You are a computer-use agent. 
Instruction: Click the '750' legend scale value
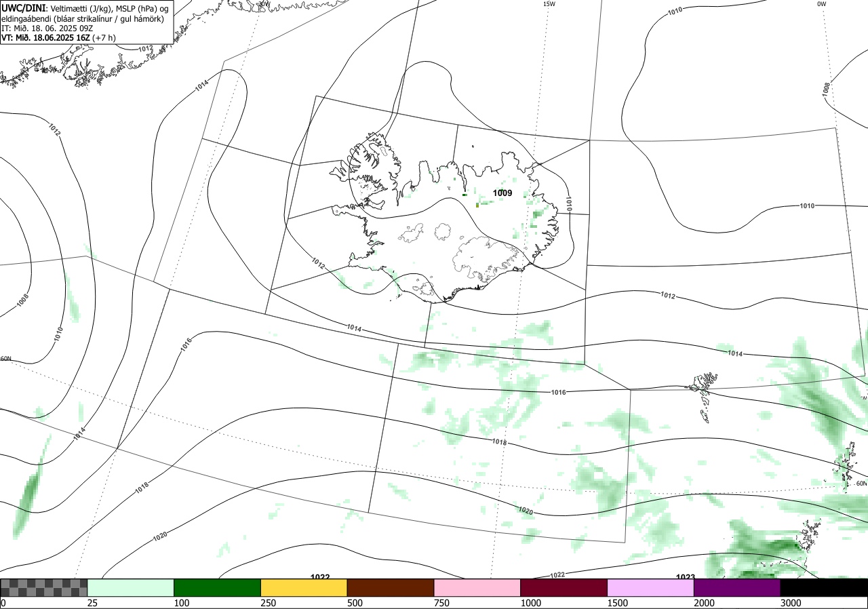pyautogui.click(x=442, y=603)
